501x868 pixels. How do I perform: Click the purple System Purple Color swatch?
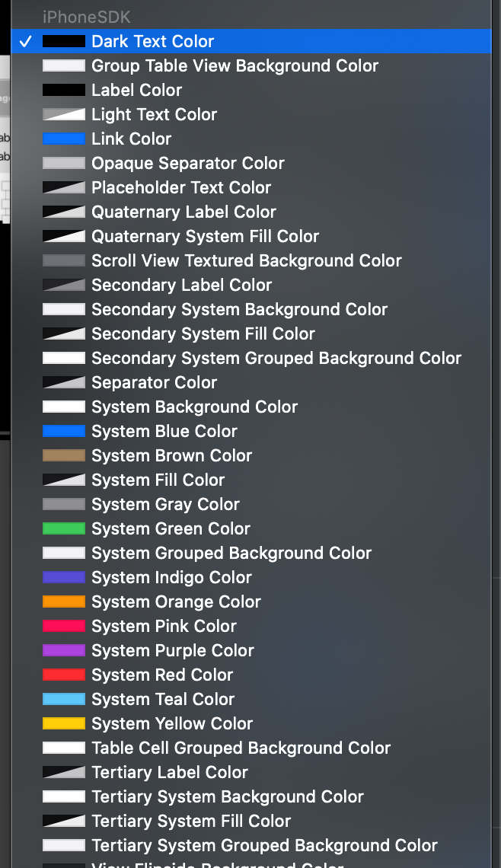tap(64, 650)
